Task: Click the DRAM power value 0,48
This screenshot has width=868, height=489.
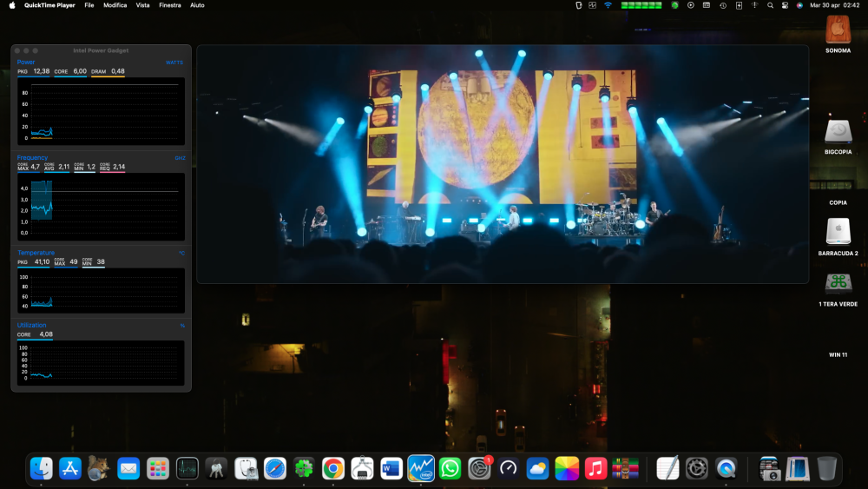Action: pos(118,71)
